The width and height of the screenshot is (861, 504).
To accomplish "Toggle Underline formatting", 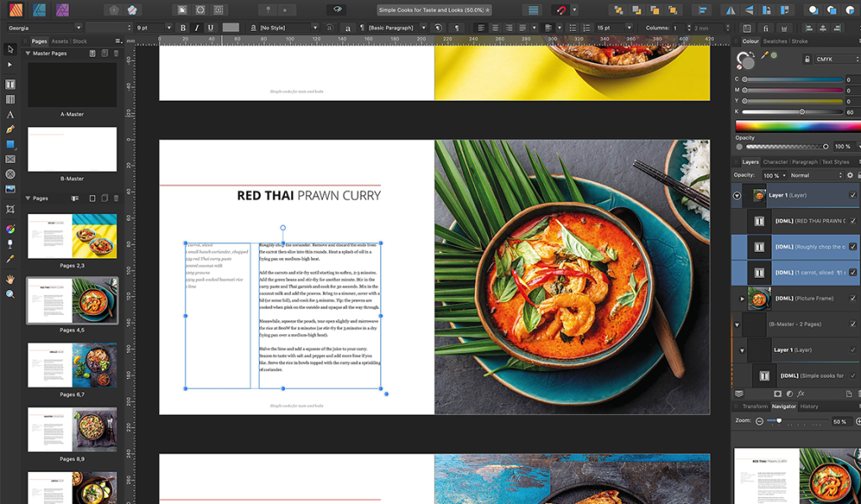I will pos(210,28).
